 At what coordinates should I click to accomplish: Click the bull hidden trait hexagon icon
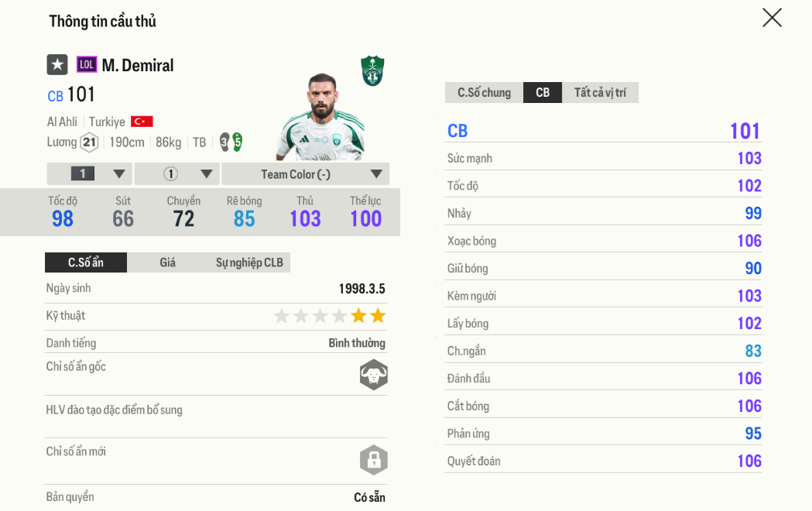point(373,375)
